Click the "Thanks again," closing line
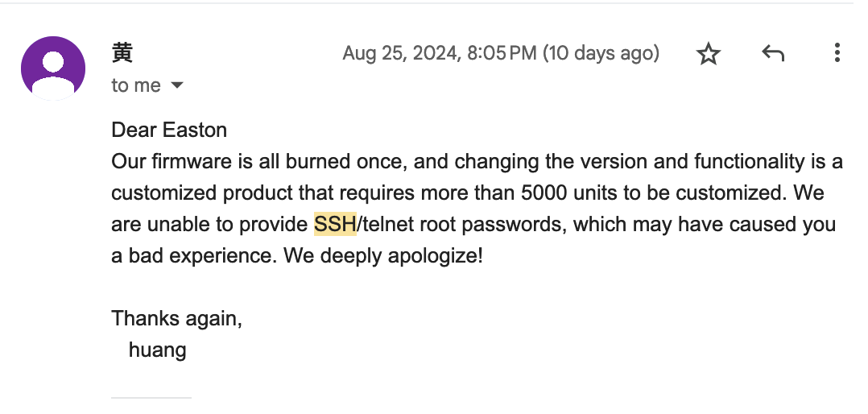 (176, 318)
